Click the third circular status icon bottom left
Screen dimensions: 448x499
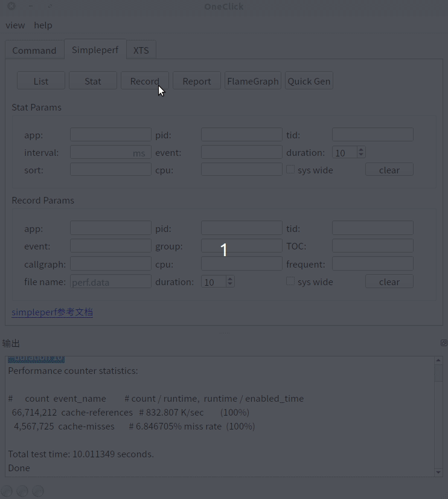tap(38, 491)
